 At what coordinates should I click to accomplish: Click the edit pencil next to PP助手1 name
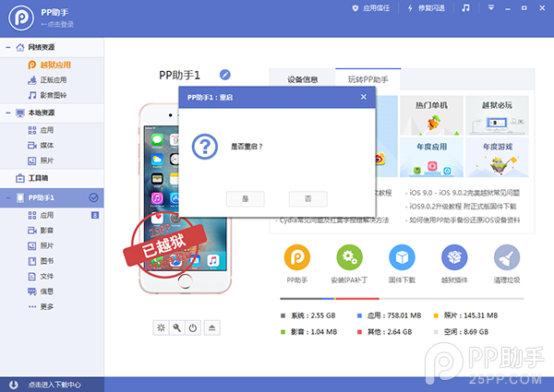coord(225,75)
